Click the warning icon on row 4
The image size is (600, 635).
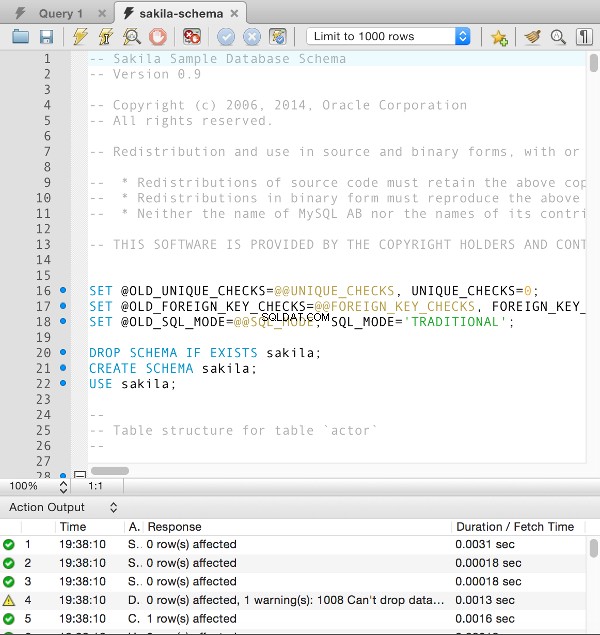point(9,600)
